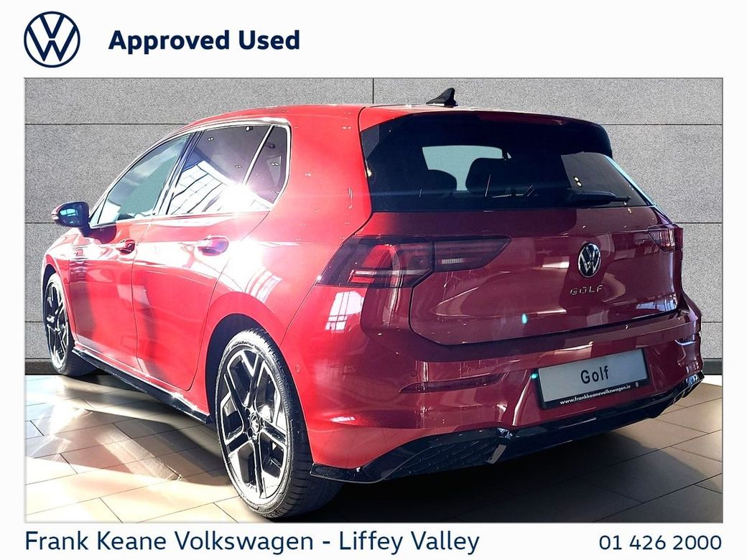Image resolution: width=747 pixels, height=560 pixels.
Task: Click the phone number 01 426 2000
Action: (x=660, y=542)
